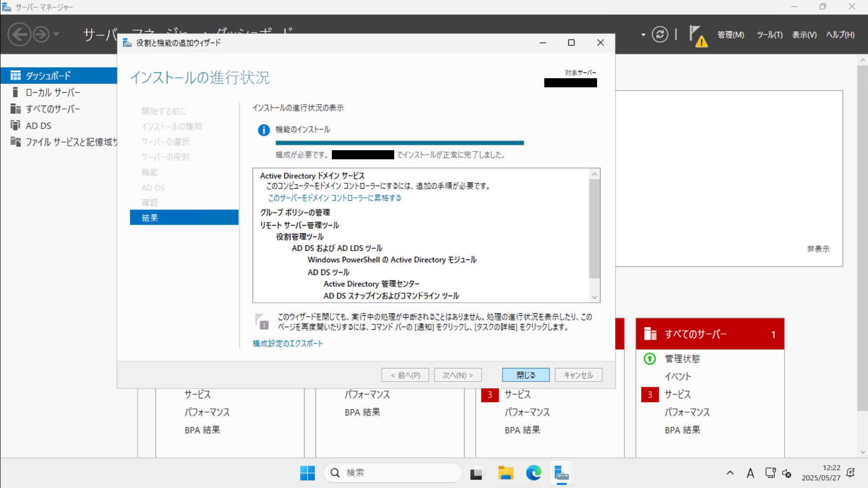Click the taskbar search box
The height and width of the screenshot is (488, 868).
393,473
